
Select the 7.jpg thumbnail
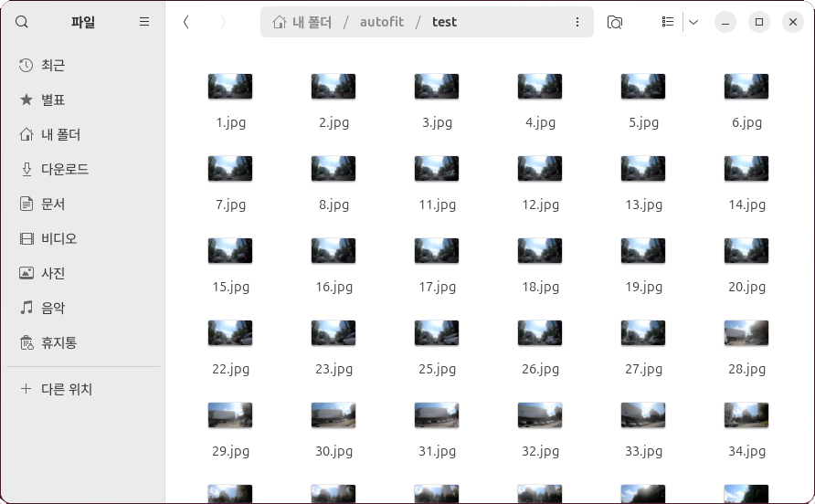(x=230, y=168)
